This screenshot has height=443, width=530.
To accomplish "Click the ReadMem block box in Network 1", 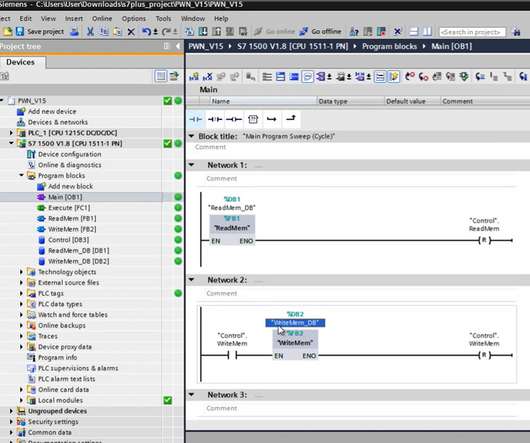I will (x=232, y=229).
